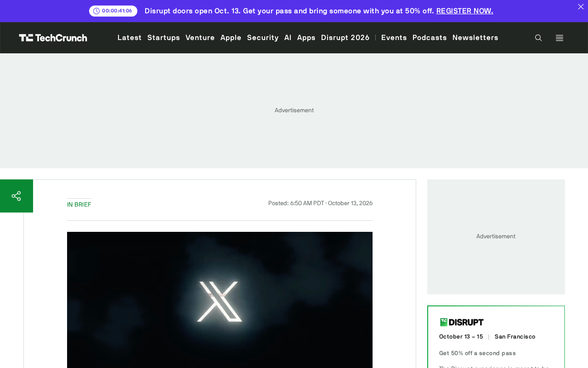
Task: Navigate to Podcasts
Action: coord(430,38)
